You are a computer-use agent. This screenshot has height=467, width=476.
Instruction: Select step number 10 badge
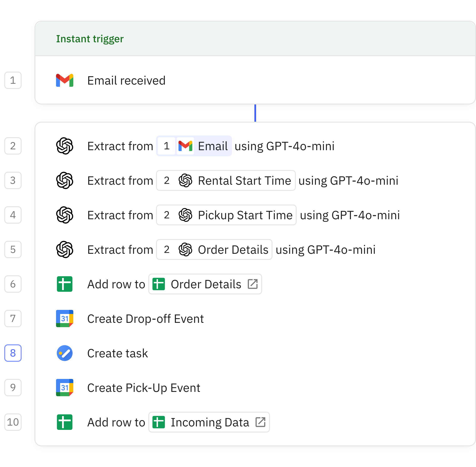coord(13,422)
